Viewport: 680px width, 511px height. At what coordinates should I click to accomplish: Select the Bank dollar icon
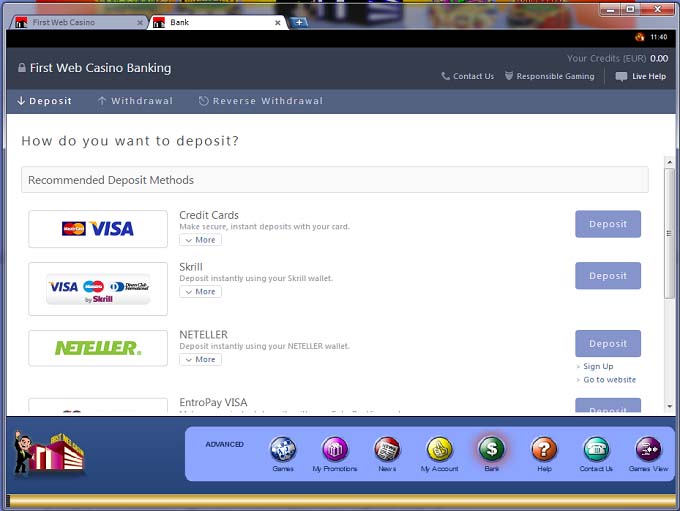pos(491,449)
